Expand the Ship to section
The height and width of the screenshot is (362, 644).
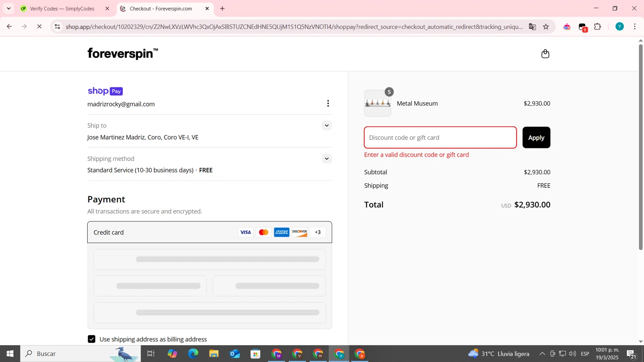tap(327, 126)
